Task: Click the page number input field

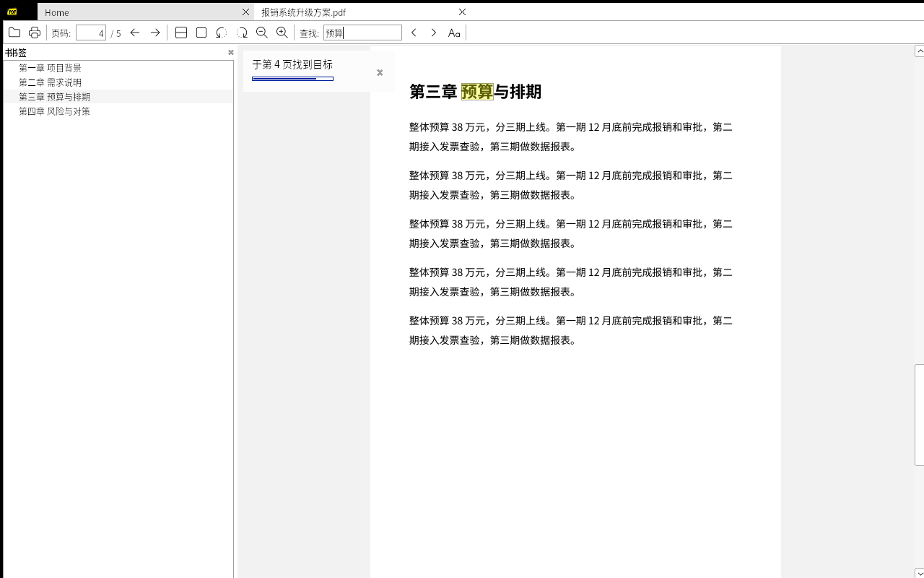Action: tap(92, 33)
